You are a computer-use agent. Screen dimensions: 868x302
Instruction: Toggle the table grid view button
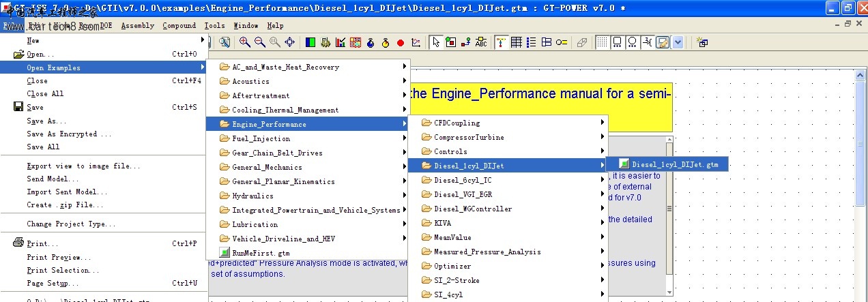(517, 42)
